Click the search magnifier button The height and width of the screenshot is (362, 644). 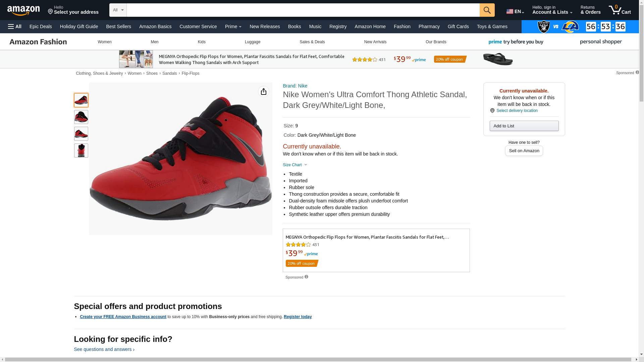(487, 10)
